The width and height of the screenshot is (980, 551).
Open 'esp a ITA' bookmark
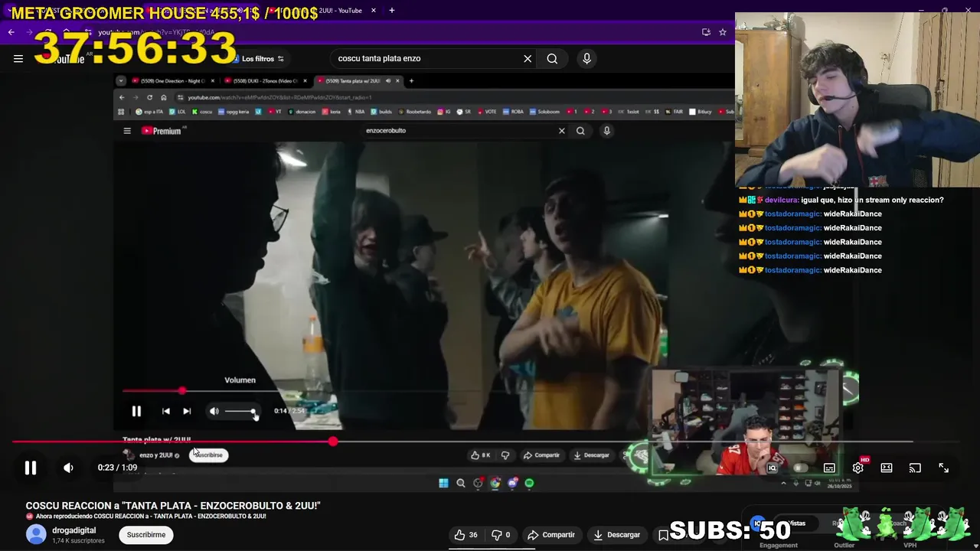(x=149, y=112)
